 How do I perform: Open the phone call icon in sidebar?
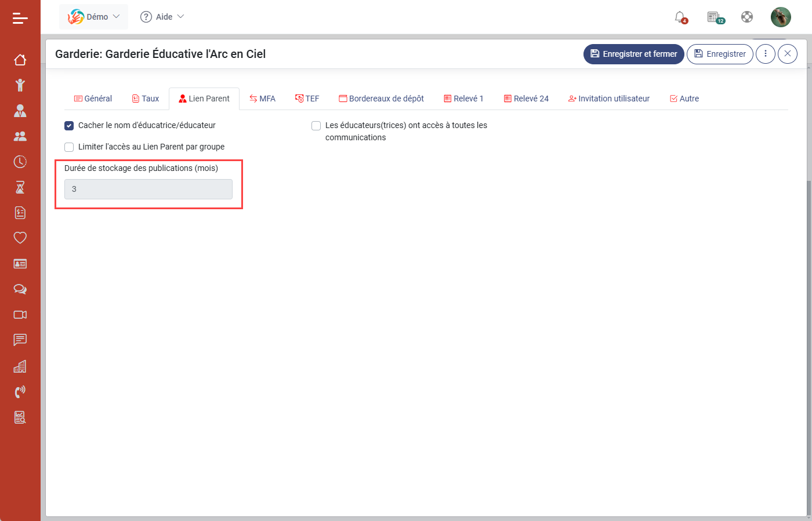[x=20, y=392]
